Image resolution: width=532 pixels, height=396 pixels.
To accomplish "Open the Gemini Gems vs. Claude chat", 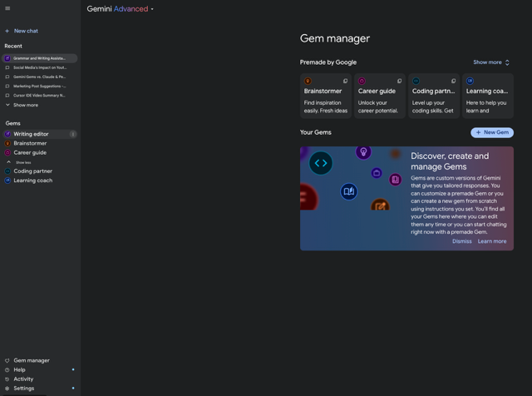I will pyautogui.click(x=40, y=77).
